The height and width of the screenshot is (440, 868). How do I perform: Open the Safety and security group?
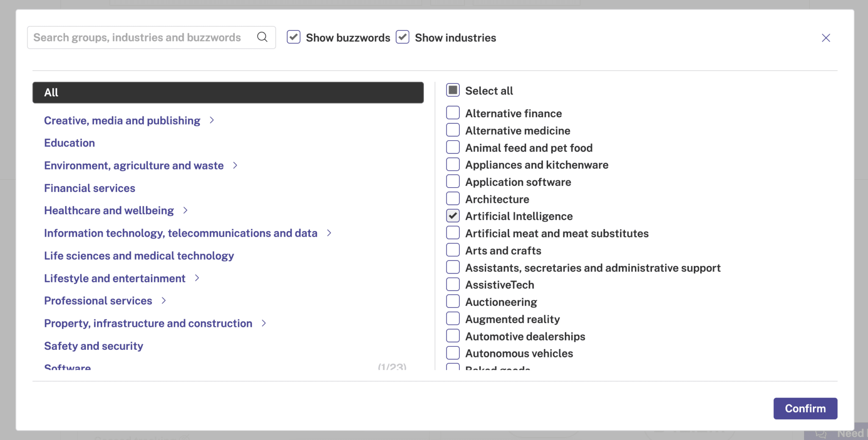(94, 346)
